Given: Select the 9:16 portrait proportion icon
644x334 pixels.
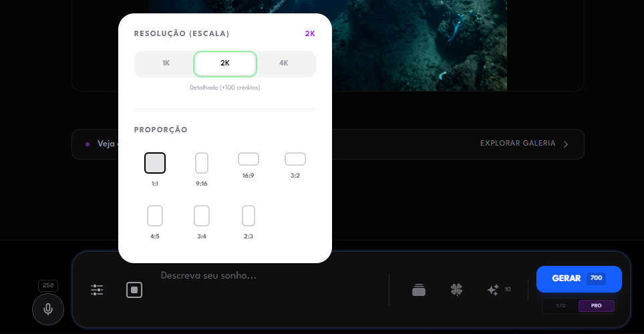Looking at the screenshot, I should tap(202, 163).
